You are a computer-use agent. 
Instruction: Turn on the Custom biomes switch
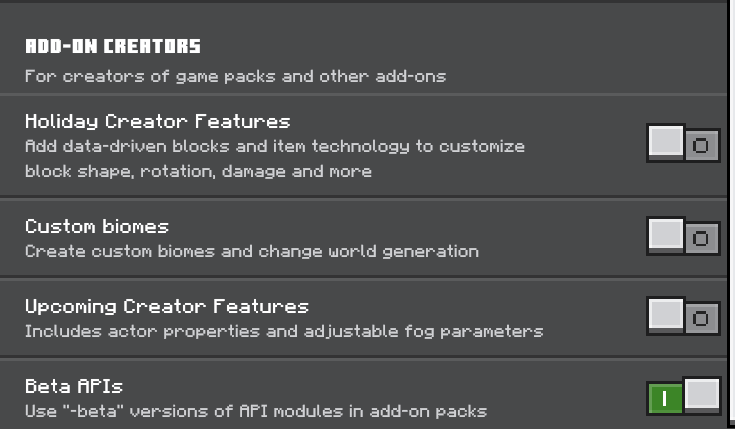[x=683, y=237]
